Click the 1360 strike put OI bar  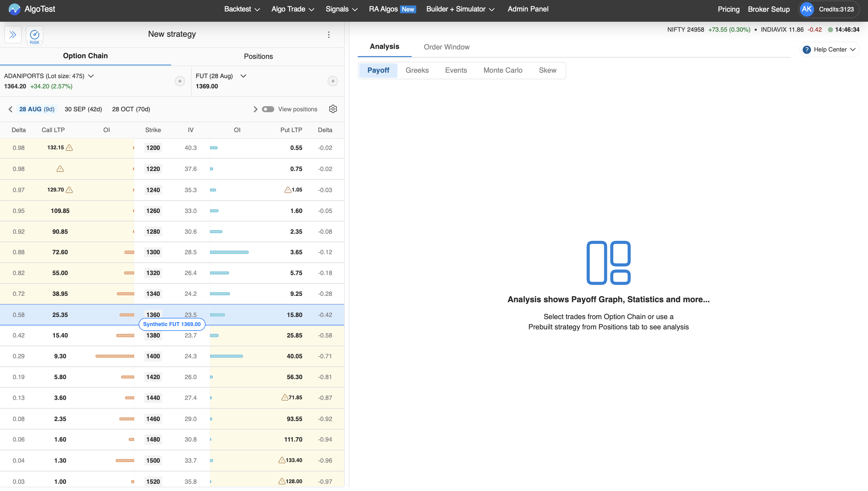pos(217,315)
